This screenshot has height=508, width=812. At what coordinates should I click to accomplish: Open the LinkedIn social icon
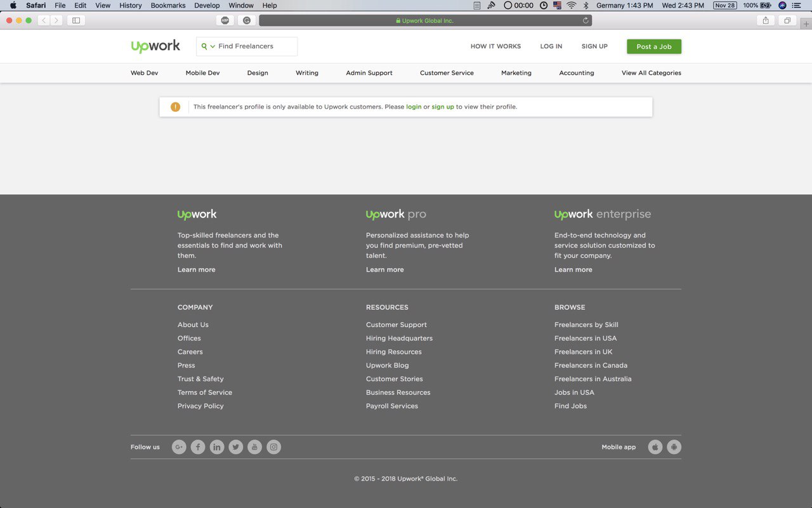pos(217,447)
